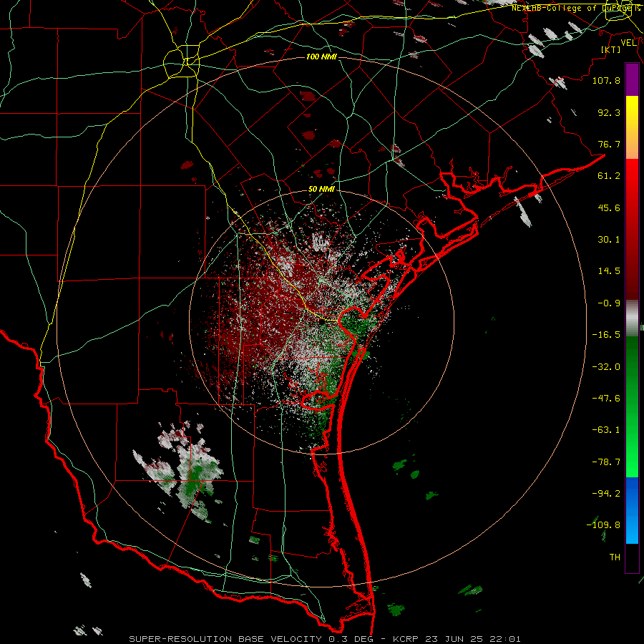Click the "50 NMI" range ring label
The width and height of the screenshot is (644, 644).
321,189
